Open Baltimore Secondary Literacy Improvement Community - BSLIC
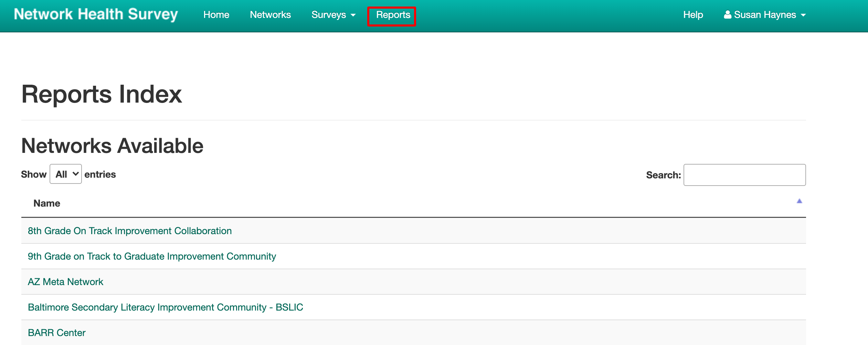The image size is (868, 345). (165, 307)
